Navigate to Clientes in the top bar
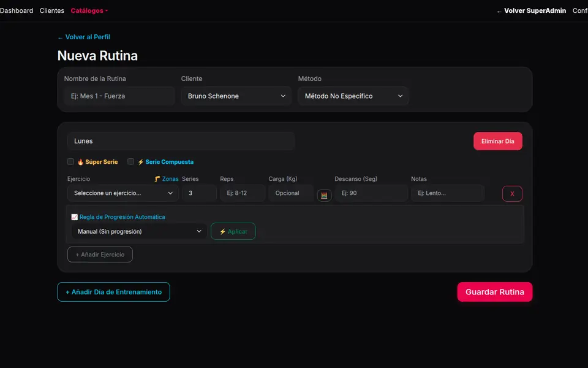This screenshot has height=368, width=588. point(51,10)
